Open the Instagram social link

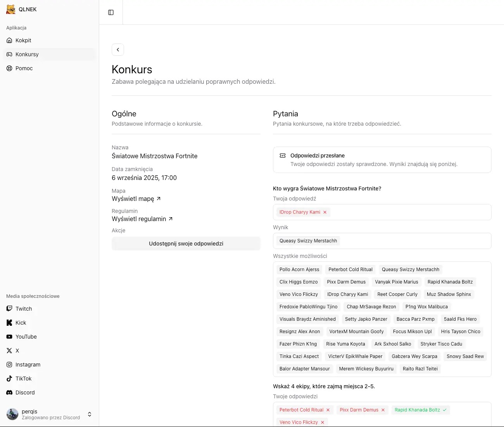(28, 365)
